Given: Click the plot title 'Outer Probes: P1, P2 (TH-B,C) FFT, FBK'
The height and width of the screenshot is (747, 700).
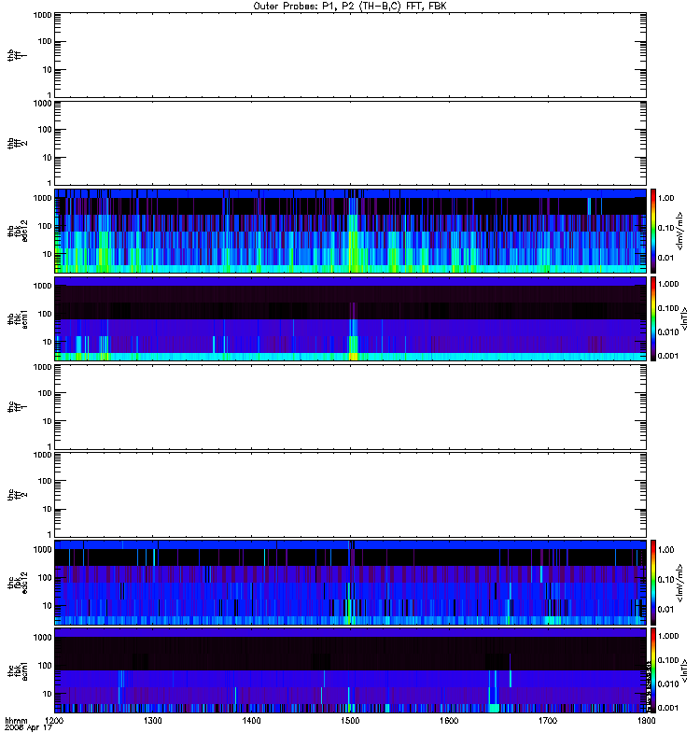Looking at the screenshot, I should [x=350, y=7].
